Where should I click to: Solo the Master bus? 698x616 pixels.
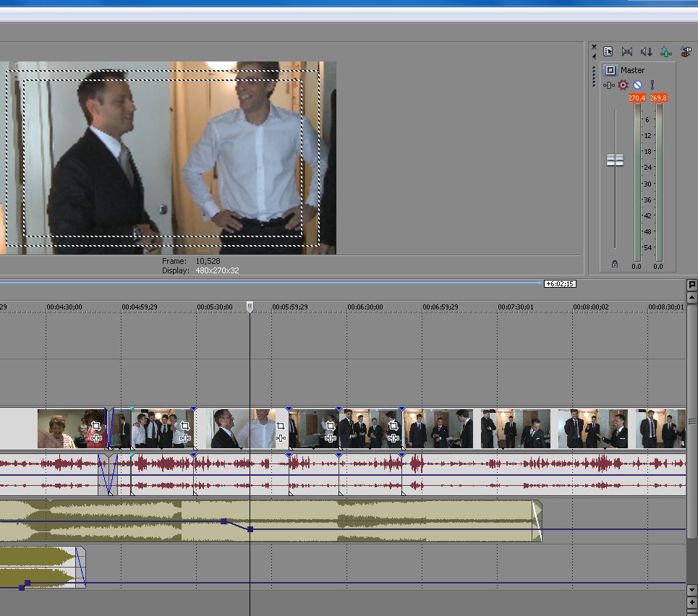tap(652, 85)
